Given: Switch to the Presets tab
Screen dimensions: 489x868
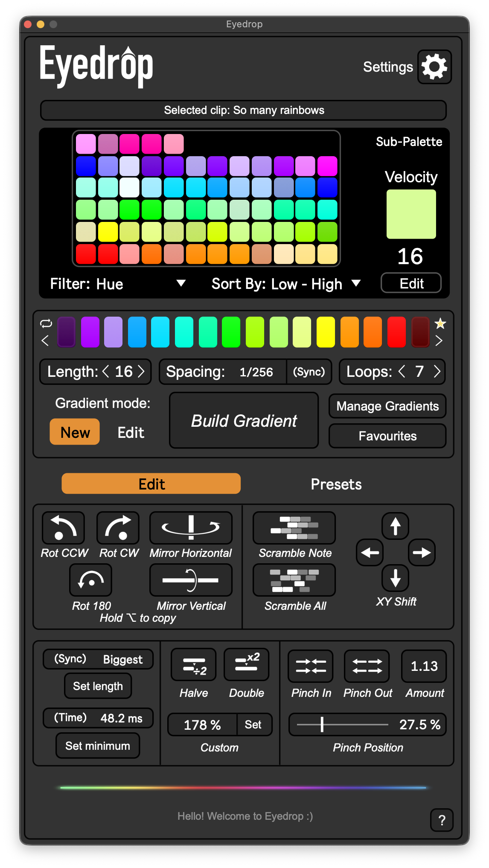Looking at the screenshot, I should tap(336, 484).
